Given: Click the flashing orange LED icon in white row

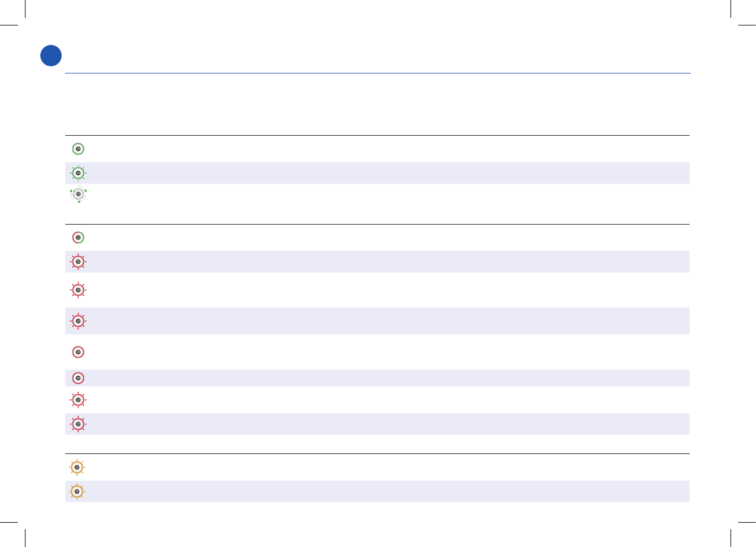Looking at the screenshot, I should click(77, 467).
